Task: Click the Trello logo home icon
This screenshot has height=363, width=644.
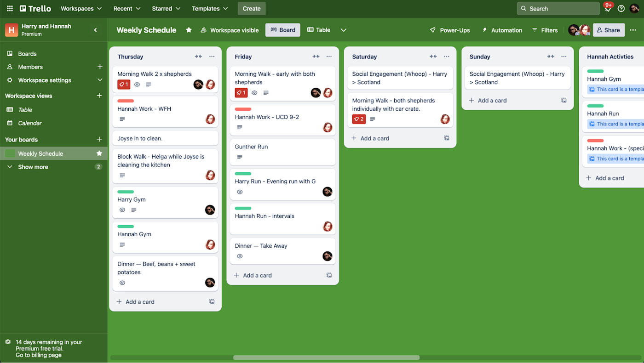Action: coord(35,8)
